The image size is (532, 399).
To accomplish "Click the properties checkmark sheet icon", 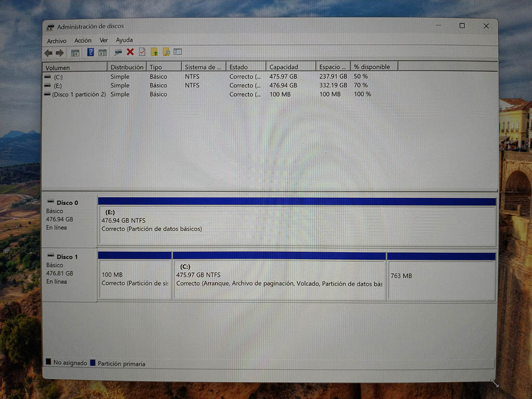I will 142,52.
